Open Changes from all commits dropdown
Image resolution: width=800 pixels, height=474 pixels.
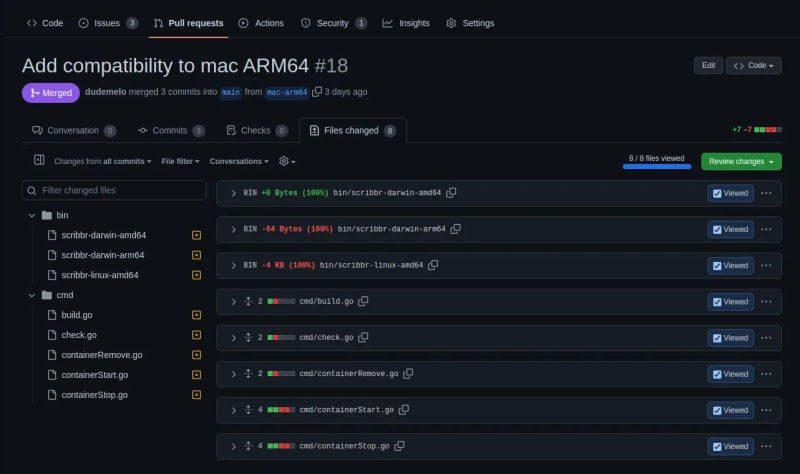(103, 161)
